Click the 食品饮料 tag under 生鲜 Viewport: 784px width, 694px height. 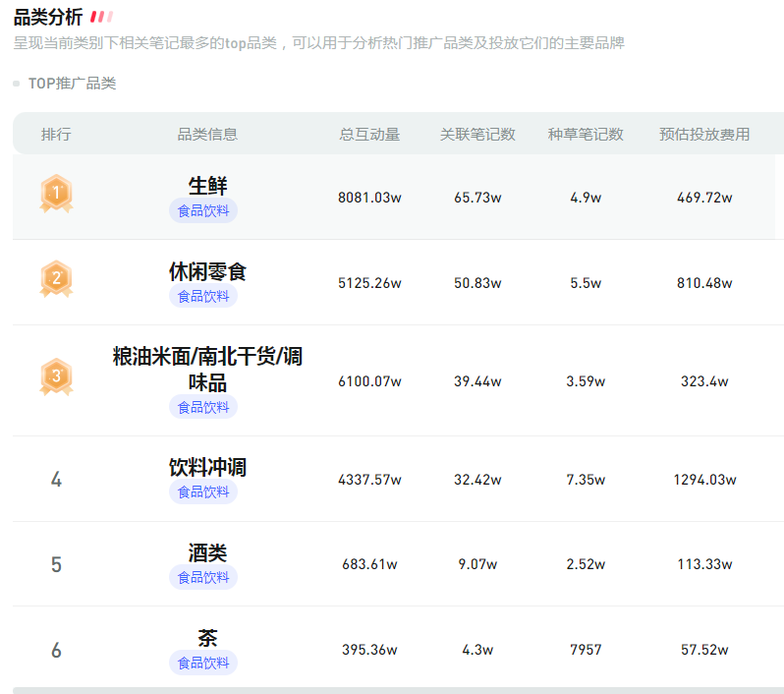(203, 210)
